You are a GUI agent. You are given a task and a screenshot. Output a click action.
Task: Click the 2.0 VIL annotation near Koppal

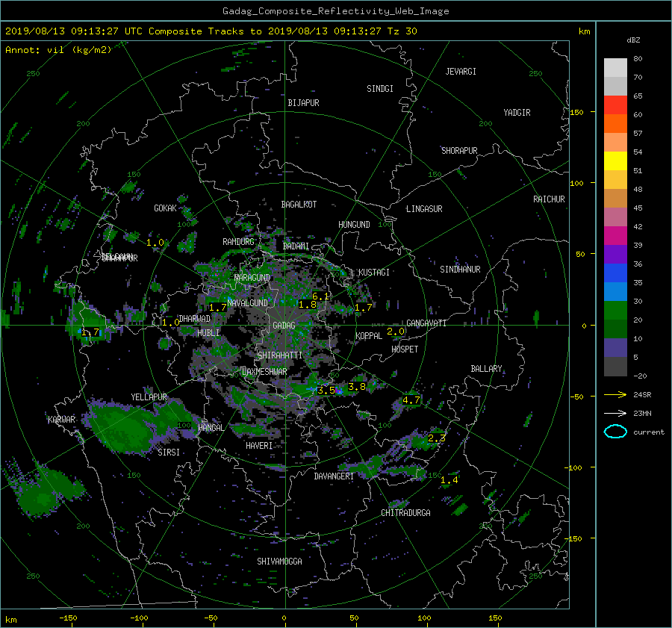396,332
